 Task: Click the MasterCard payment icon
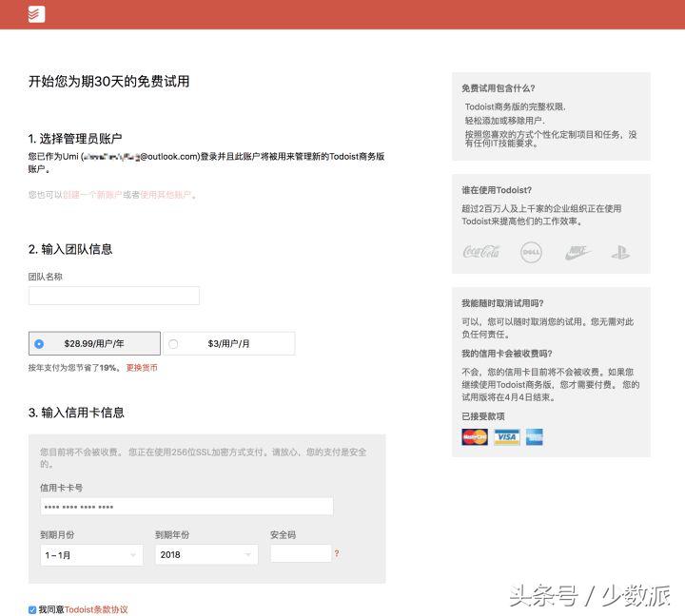475,436
